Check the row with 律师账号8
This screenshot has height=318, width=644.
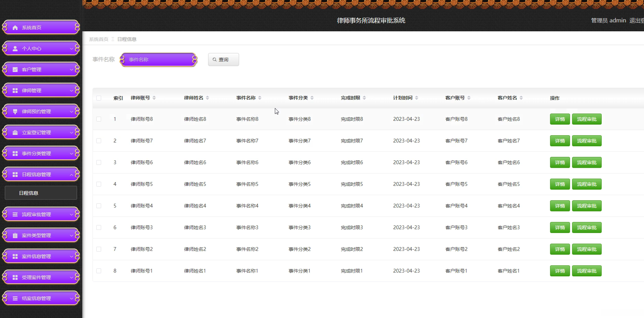99,119
